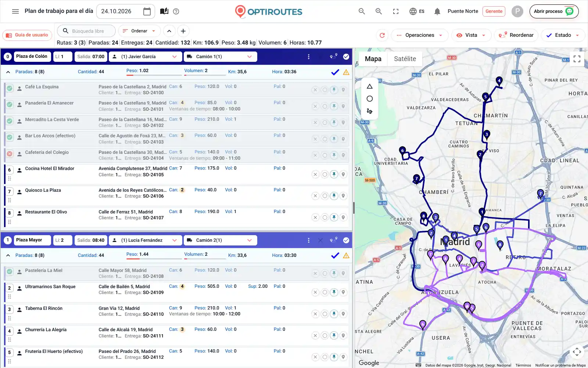588x368 pixels.
Task: Pin the Cocina Hotel El Mirador stop
Action: coord(334,174)
